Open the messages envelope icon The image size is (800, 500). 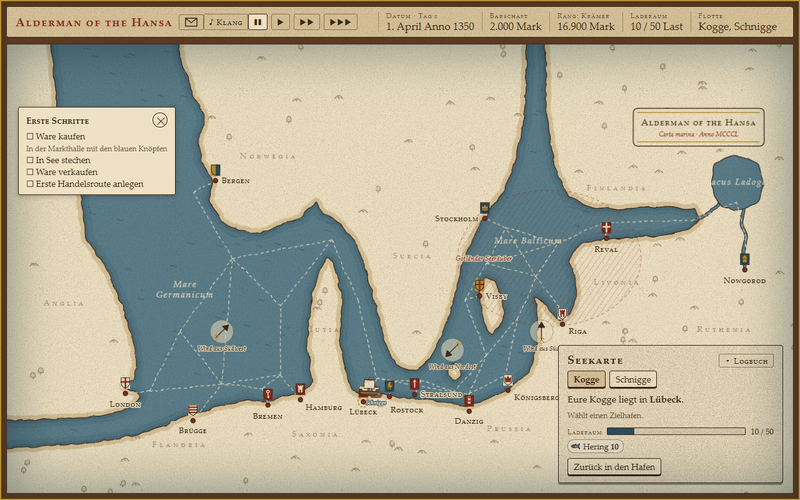(x=191, y=22)
